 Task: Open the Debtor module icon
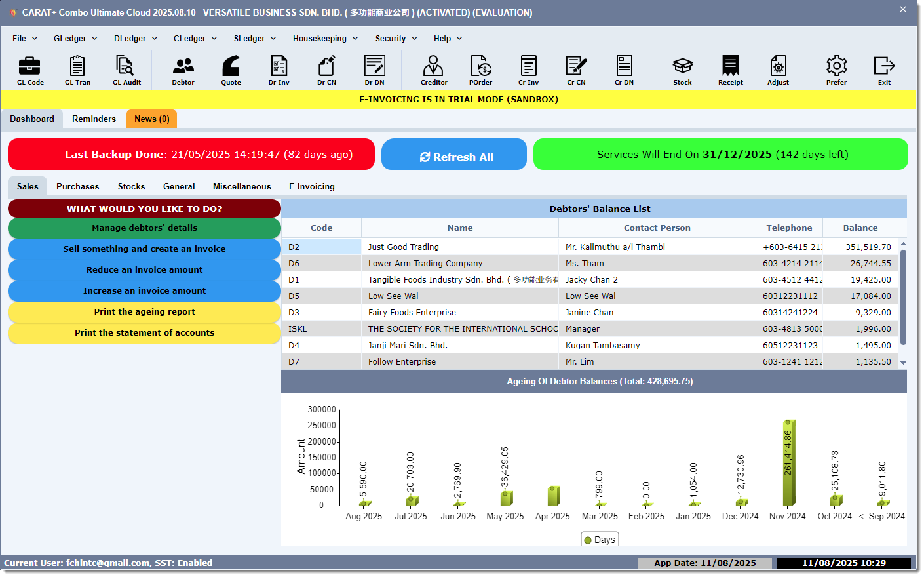tap(183, 70)
